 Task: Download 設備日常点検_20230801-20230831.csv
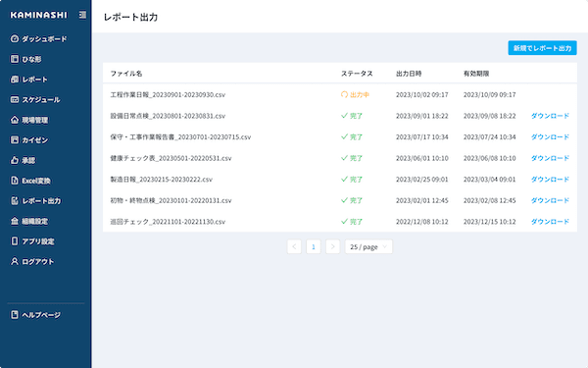(x=550, y=116)
